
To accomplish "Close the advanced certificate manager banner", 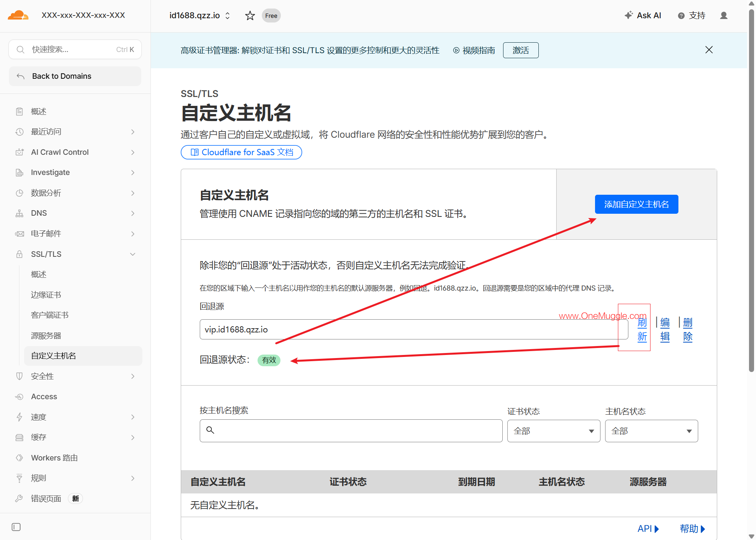I will [709, 50].
